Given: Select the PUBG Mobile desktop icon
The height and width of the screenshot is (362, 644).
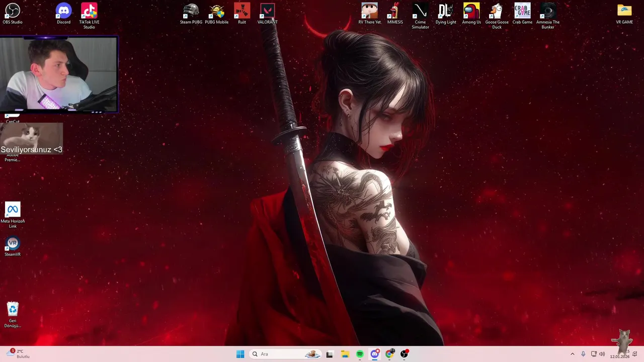Looking at the screenshot, I should [216, 14].
